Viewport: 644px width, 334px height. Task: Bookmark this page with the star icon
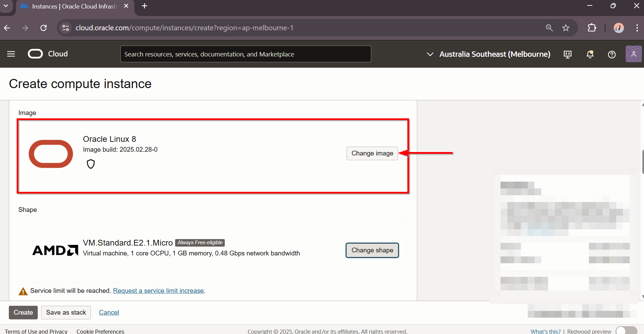[x=566, y=28]
